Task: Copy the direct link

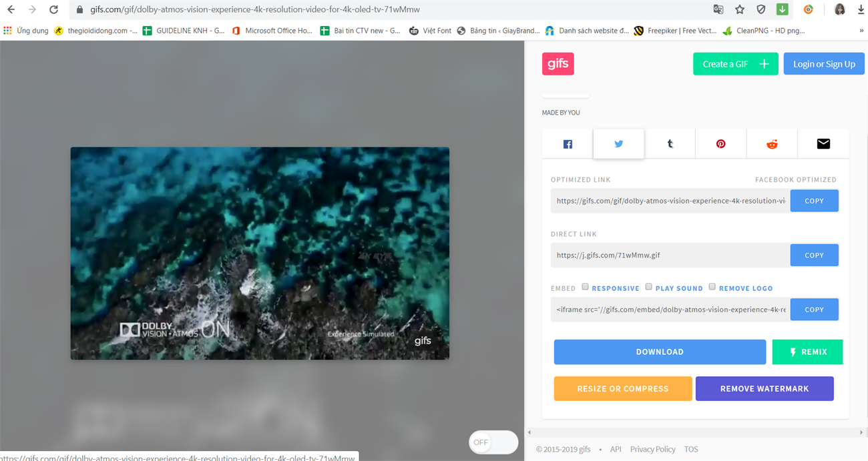Action: coord(814,255)
